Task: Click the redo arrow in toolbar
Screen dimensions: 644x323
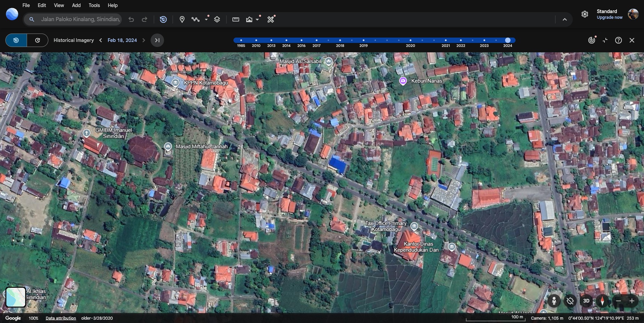Action: point(145,19)
